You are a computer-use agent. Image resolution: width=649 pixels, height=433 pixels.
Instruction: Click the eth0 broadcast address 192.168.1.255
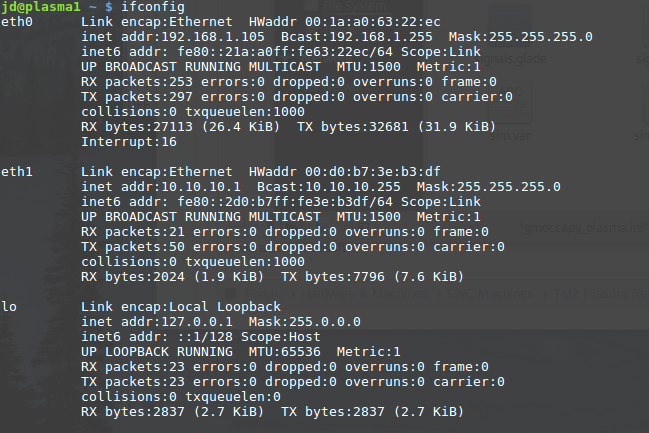coord(339,37)
